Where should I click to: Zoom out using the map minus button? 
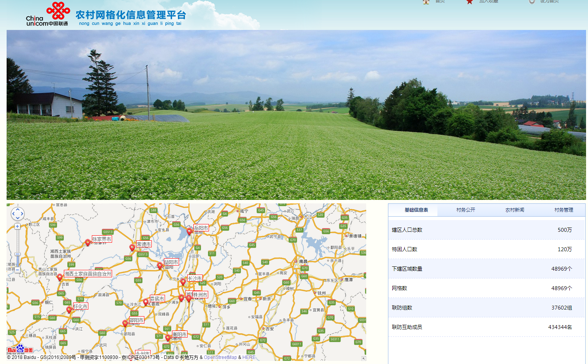[18, 270]
